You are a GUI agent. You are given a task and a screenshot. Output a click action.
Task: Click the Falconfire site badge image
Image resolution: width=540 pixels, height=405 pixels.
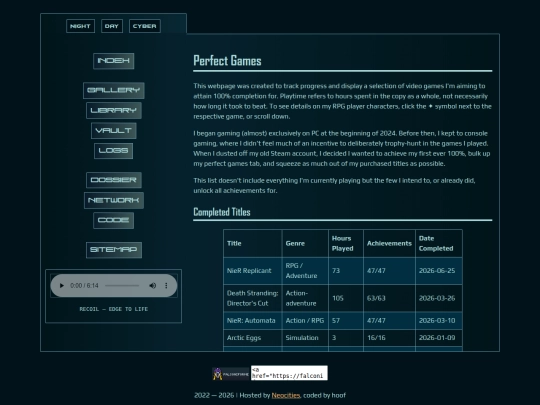(231, 374)
